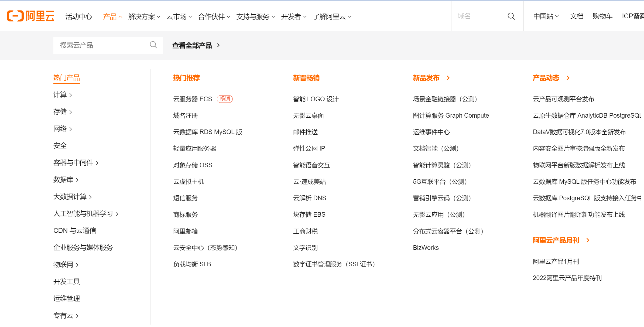Screen dimensions: 644x327
Task: Click arrow beside 阿里云产品月刊 heading
Action: tap(588, 240)
